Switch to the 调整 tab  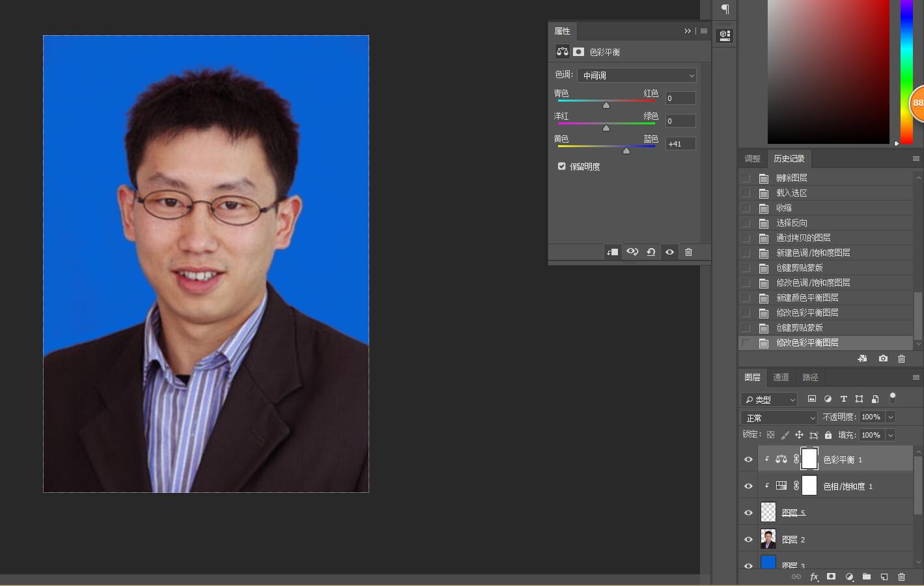tap(752, 158)
